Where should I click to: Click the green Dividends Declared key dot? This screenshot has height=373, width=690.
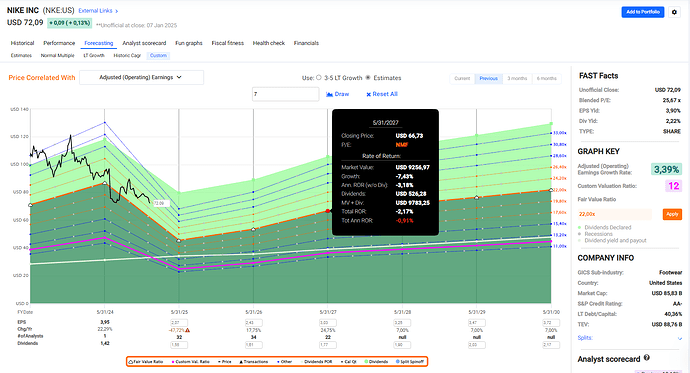(580, 227)
